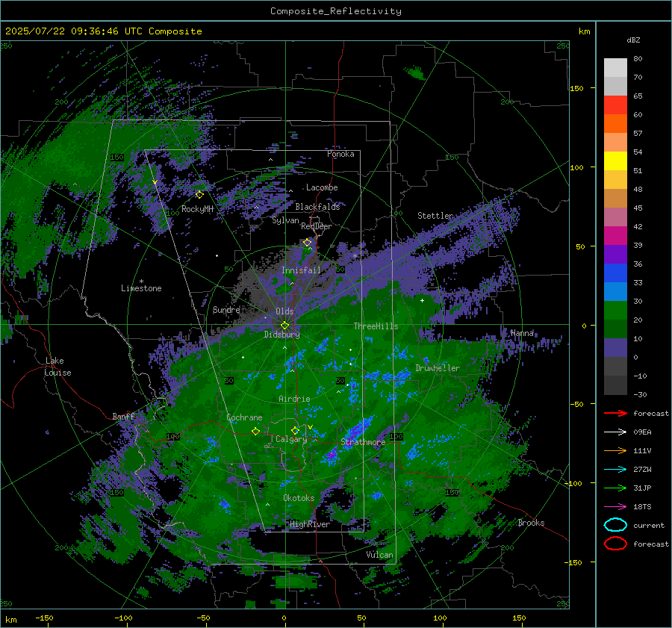
Task: Click the orange 111V arrow legend icon
Action: pyautogui.click(x=615, y=450)
